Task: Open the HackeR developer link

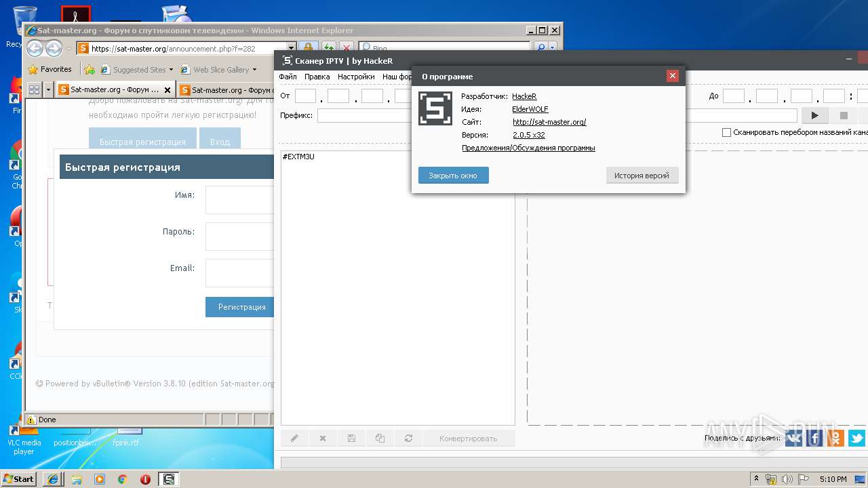Action: point(524,96)
